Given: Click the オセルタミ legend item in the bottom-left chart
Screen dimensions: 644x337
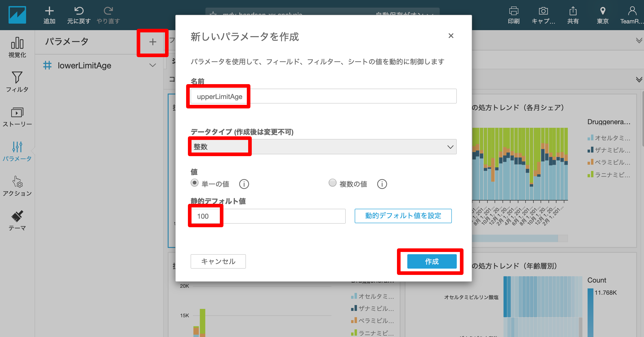Looking at the screenshot, I should point(372,296).
